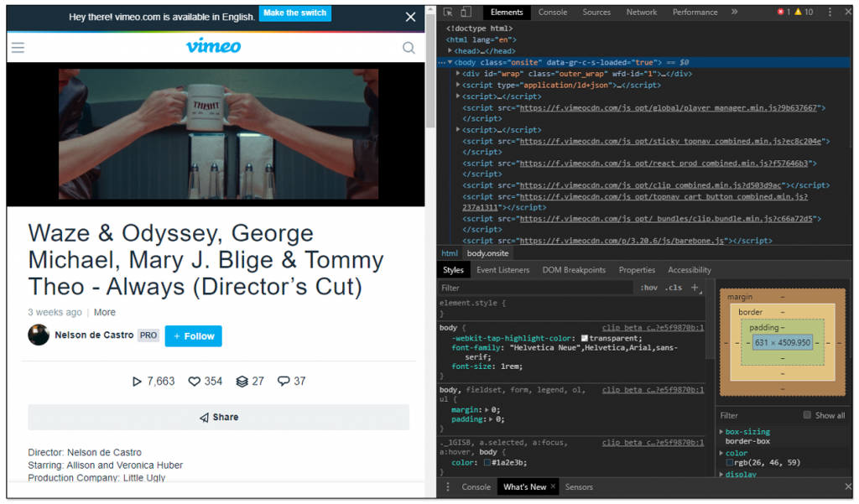The height and width of the screenshot is (504, 859).
Task: Click the red error count indicator
Action: click(x=784, y=12)
